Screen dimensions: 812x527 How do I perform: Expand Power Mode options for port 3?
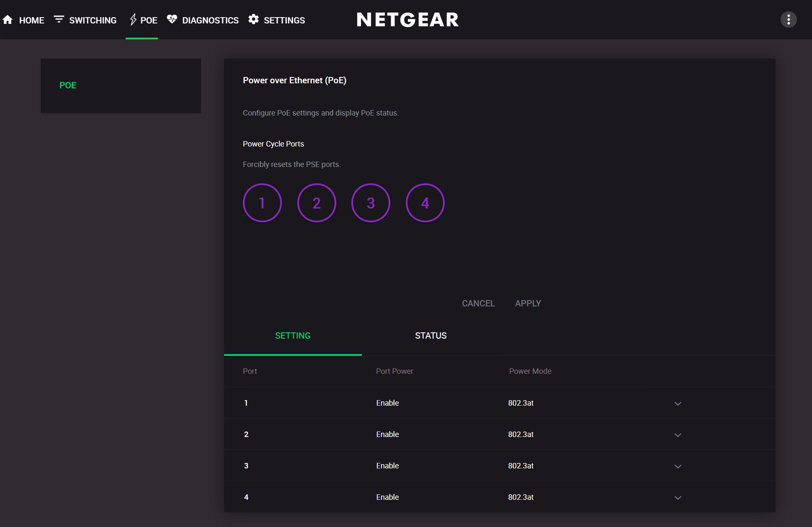tap(678, 466)
